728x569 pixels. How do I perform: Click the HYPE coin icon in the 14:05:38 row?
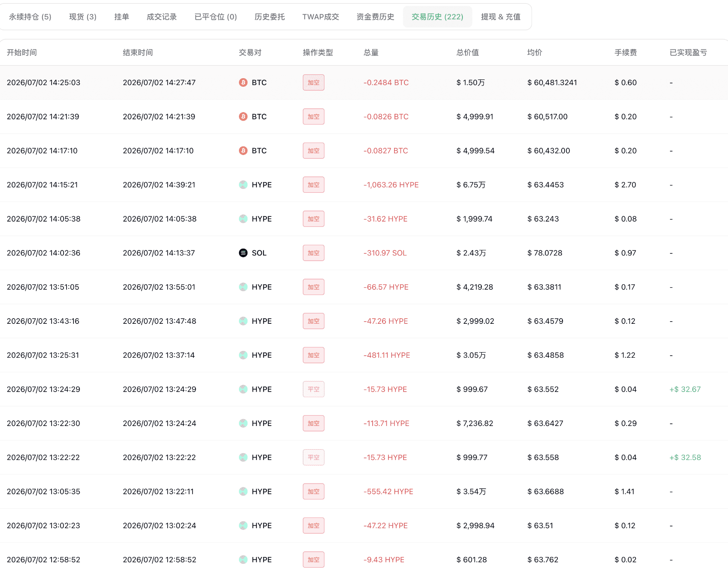pos(243,219)
